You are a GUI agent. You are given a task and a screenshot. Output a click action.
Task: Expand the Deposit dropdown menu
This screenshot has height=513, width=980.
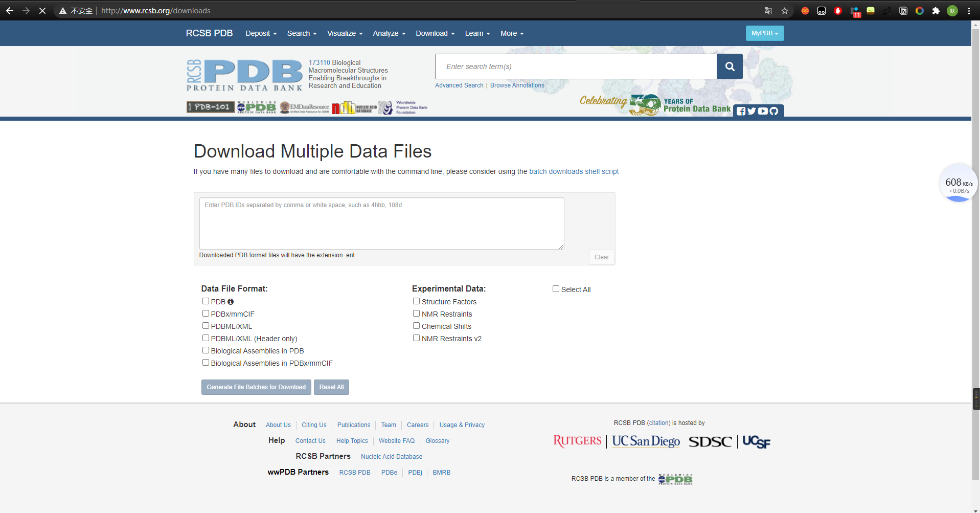(x=261, y=33)
